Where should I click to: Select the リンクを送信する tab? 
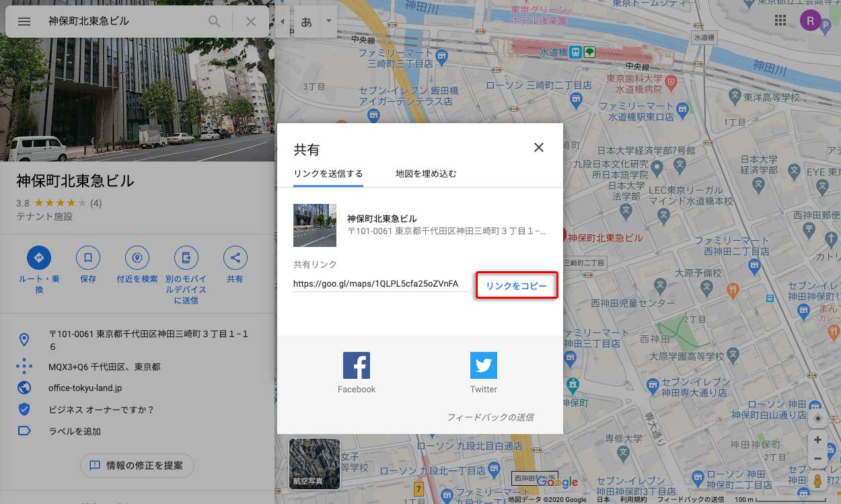328,174
